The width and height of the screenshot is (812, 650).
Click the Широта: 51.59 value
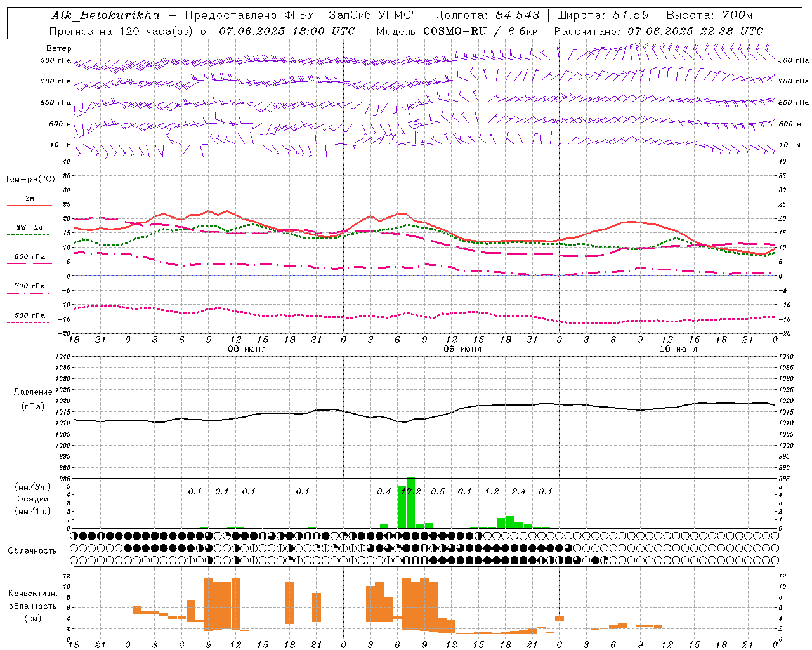pyautogui.click(x=603, y=15)
